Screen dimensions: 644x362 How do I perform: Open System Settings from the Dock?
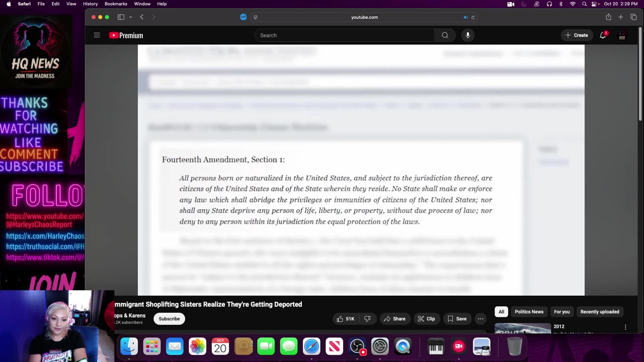click(x=380, y=346)
